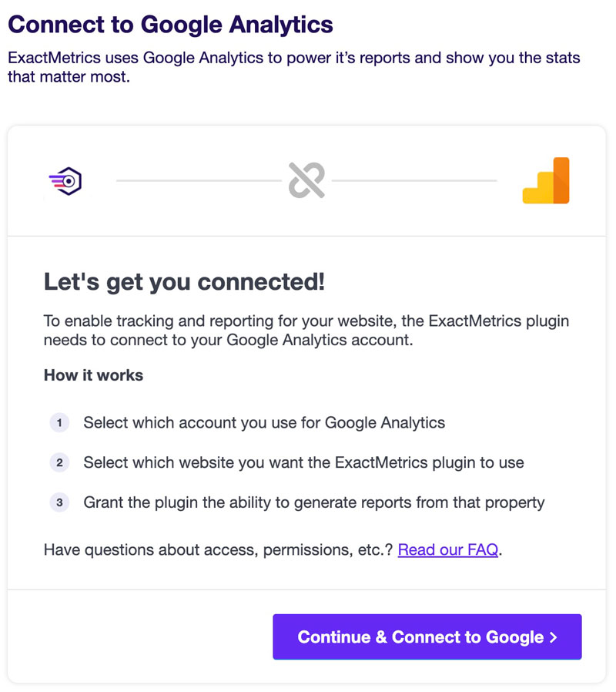Select the Google Analytics bar chart icon
Screen dimensions: 616x692
[x=546, y=180]
